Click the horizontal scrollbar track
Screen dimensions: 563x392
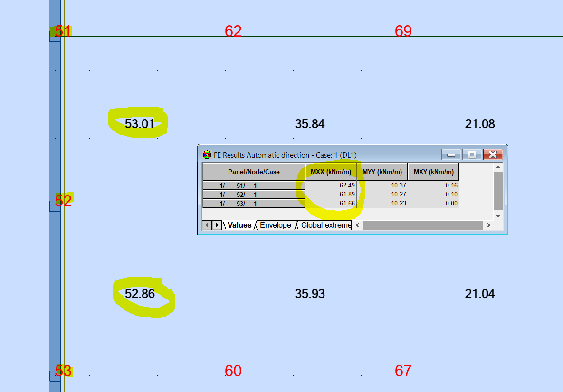coord(423,225)
